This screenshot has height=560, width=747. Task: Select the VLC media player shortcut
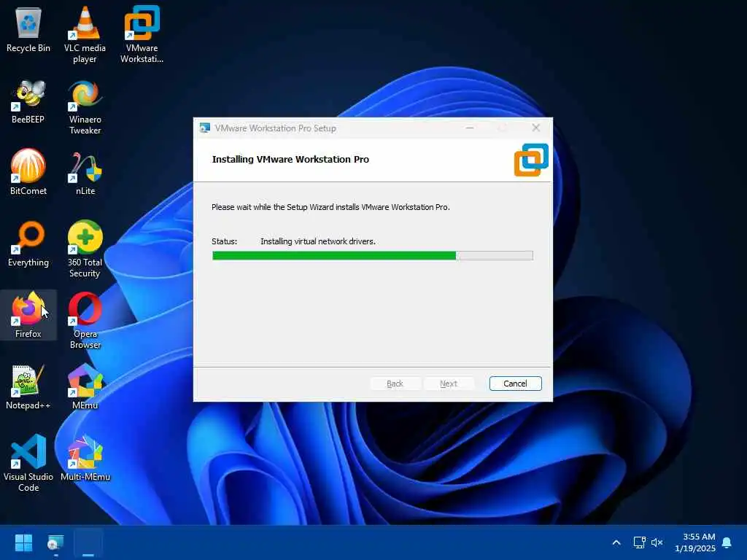(85, 34)
